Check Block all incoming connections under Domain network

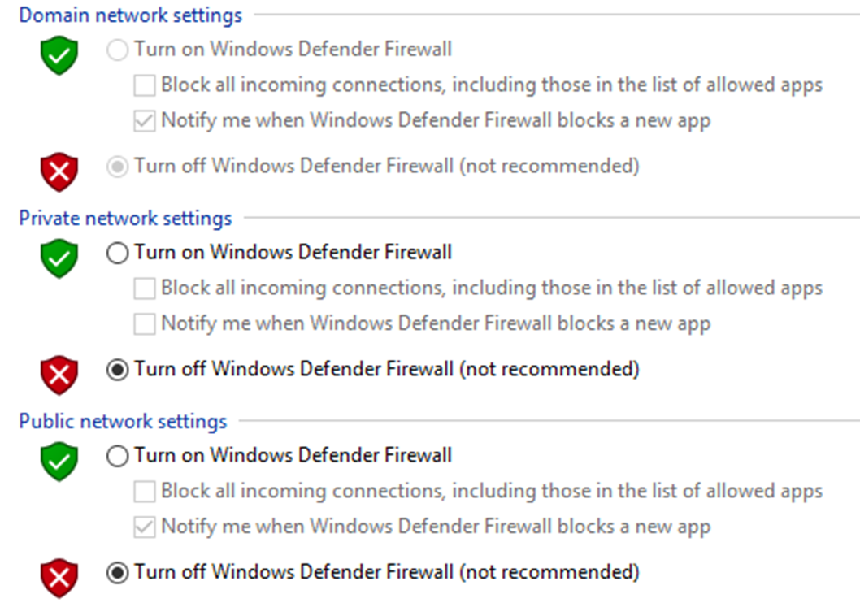(145, 85)
